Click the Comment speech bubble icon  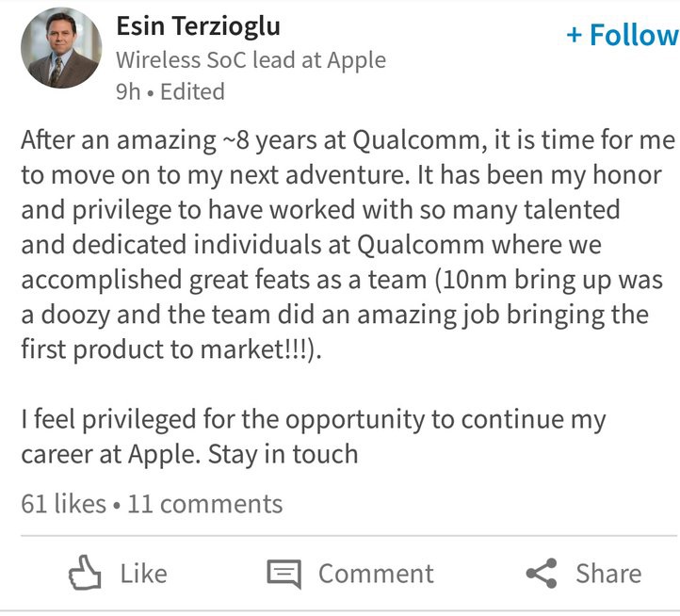[284, 574]
